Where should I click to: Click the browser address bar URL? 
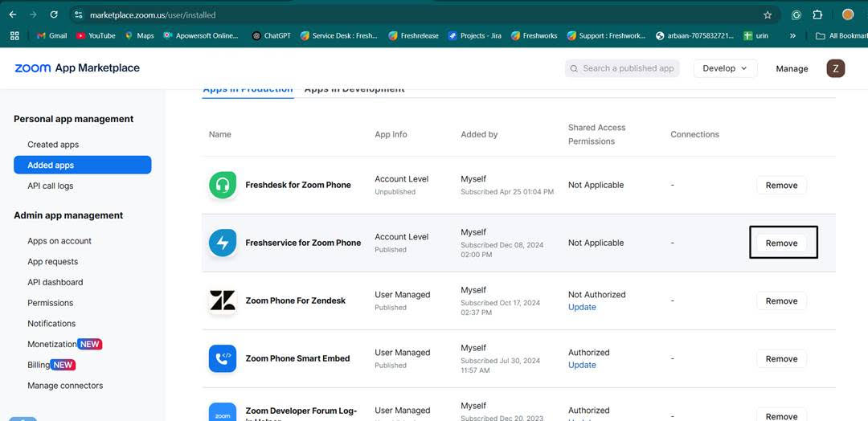coord(153,15)
